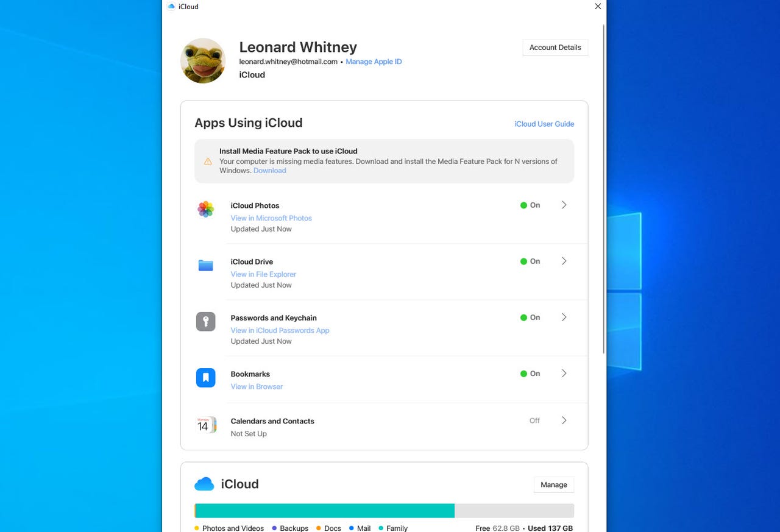Click View in Microsoft Photos
The height and width of the screenshot is (532, 780).
coord(271,218)
